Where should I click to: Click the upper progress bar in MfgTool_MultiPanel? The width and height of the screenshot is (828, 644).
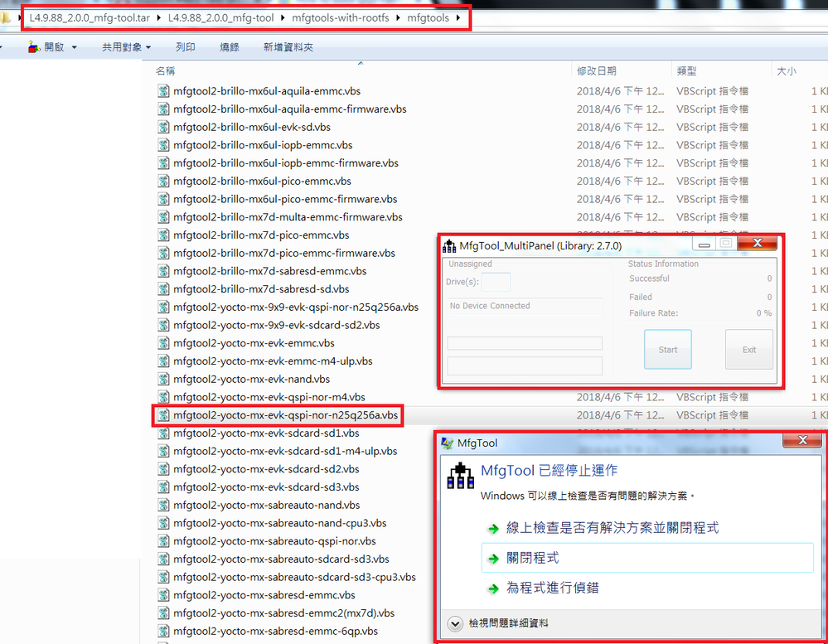525,343
